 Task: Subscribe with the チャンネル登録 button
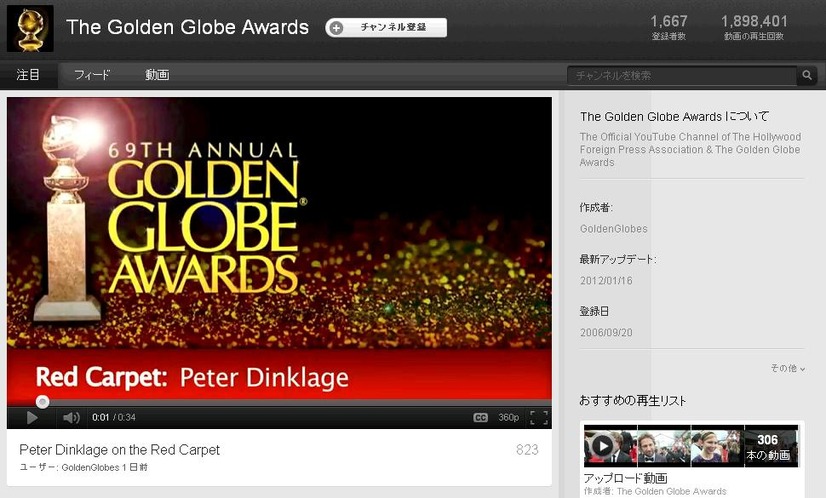(386, 27)
